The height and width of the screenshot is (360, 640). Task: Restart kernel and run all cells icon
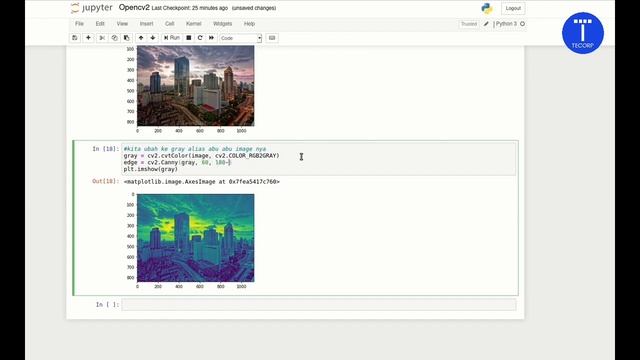click(211, 38)
